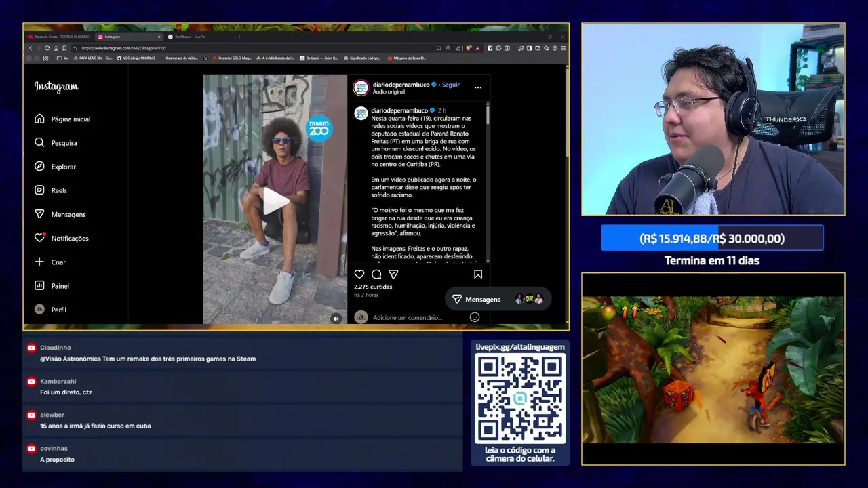The height and width of the screenshot is (488, 868).
Task: Open the extensions puzzle icon
Action: [498, 48]
